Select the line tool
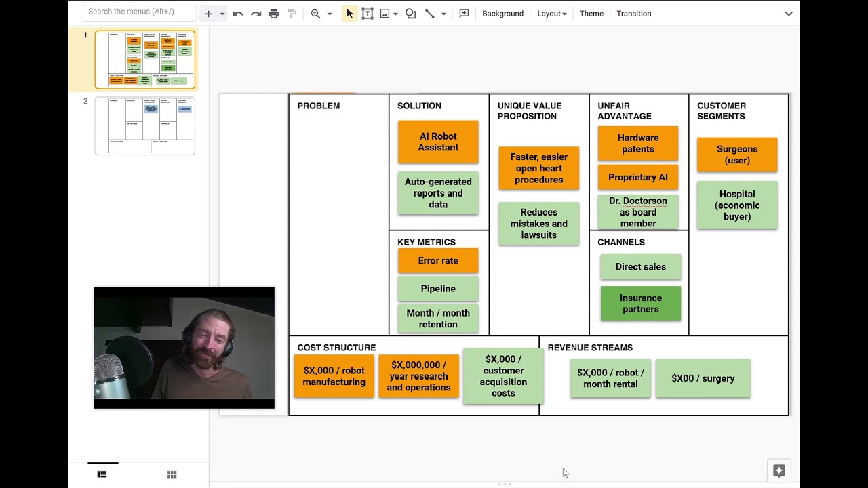 tap(429, 14)
